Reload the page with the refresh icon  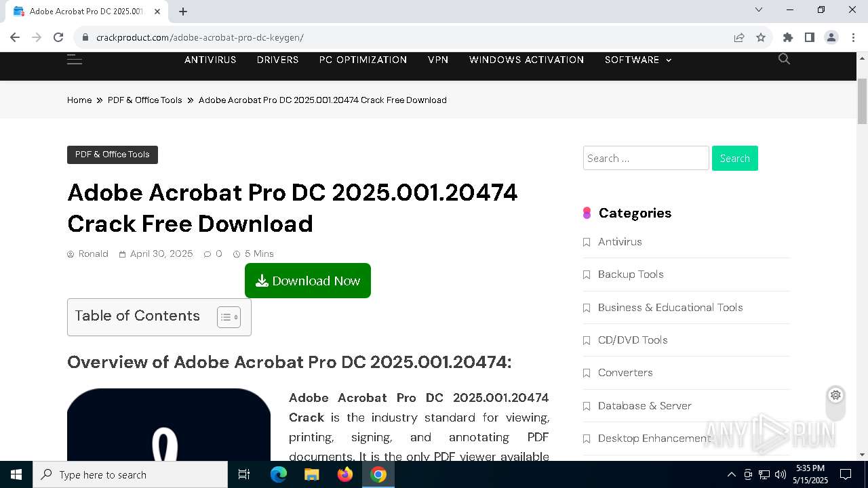[58, 37]
